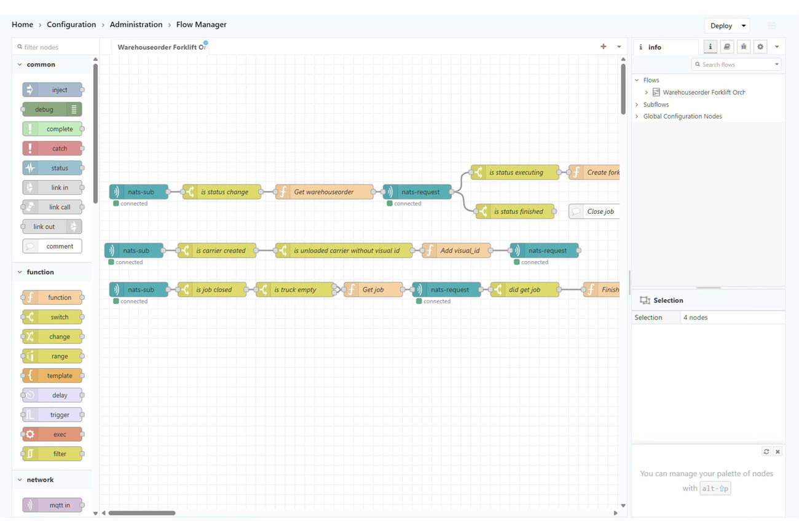Click the canvas horizontal scrollbar thumb

point(142,513)
